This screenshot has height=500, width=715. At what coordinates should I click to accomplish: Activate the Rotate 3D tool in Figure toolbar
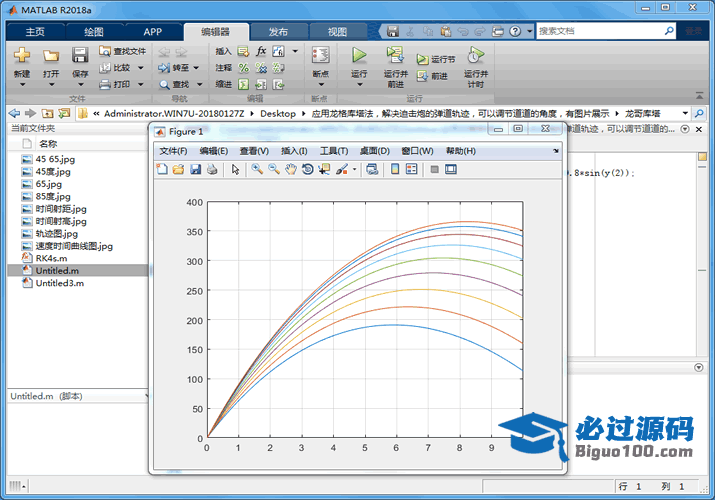307,169
